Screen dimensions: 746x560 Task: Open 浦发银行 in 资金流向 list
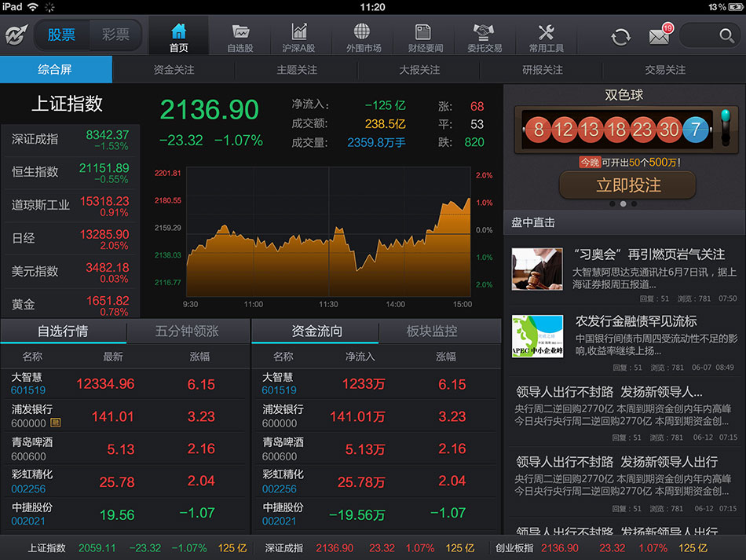[376, 416]
